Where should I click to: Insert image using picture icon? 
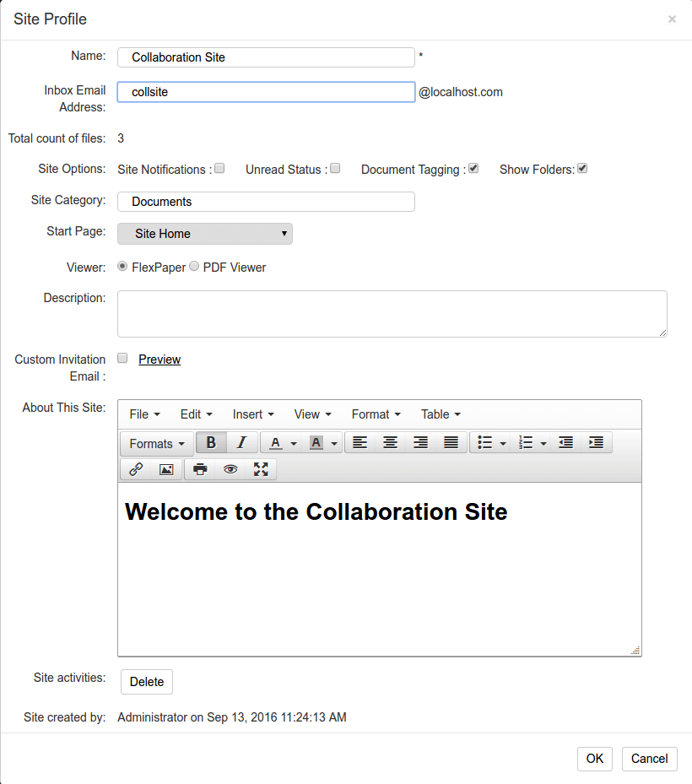166,469
